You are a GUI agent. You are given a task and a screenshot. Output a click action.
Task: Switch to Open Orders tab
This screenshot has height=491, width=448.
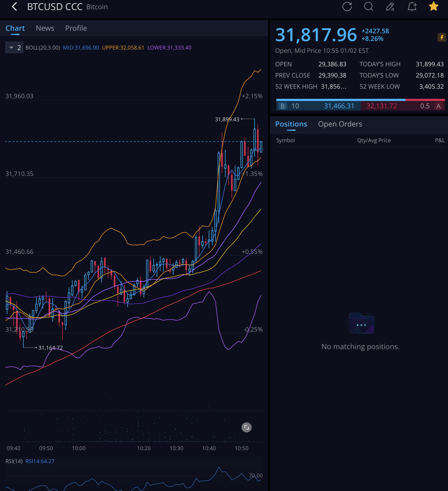pos(340,124)
